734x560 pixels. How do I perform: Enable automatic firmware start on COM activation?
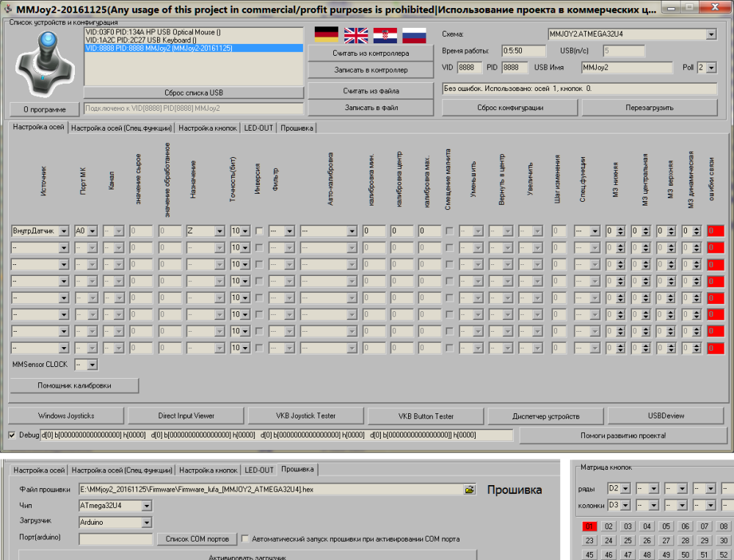[x=245, y=539]
